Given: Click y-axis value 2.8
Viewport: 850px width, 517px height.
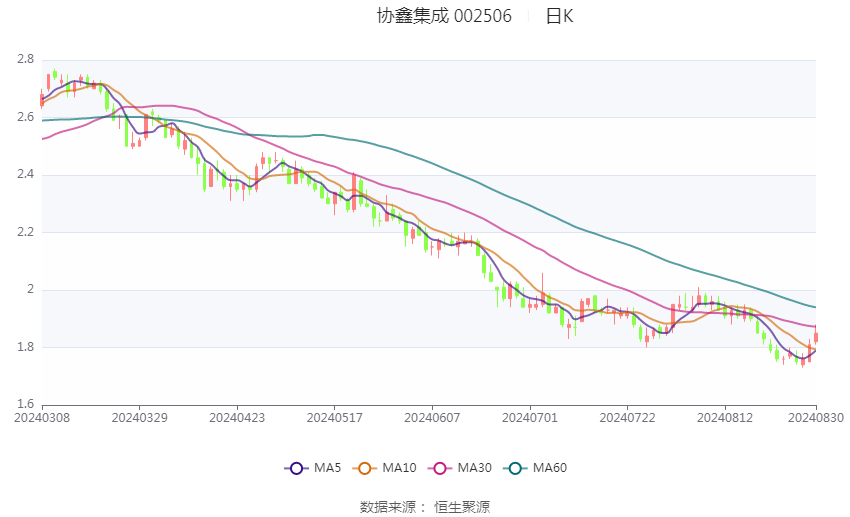Looking at the screenshot, I should (25, 59).
